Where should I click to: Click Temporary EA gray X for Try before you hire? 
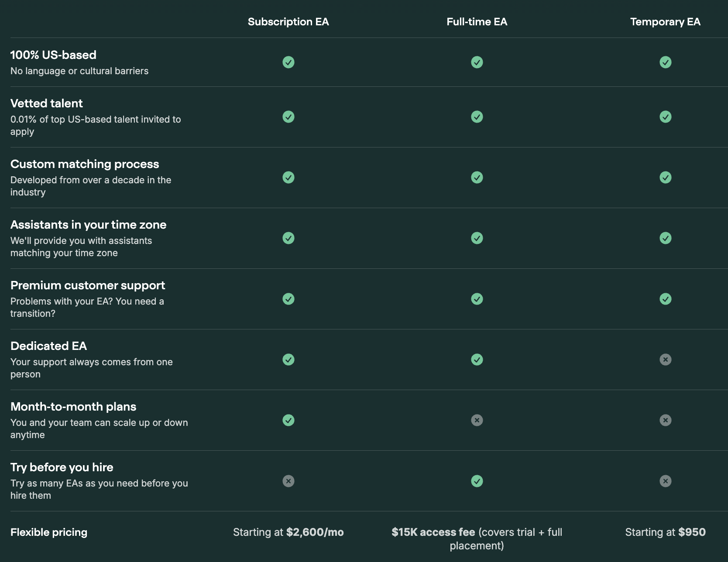point(665,481)
